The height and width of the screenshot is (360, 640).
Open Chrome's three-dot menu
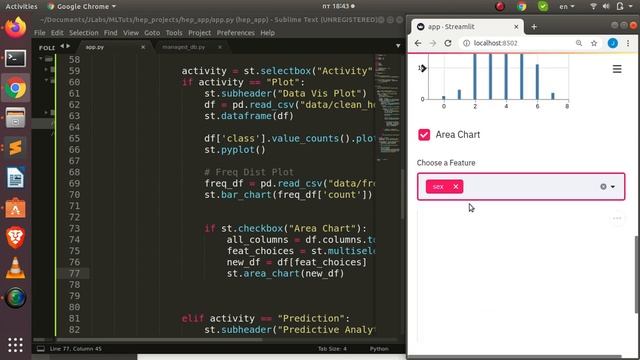(x=628, y=43)
